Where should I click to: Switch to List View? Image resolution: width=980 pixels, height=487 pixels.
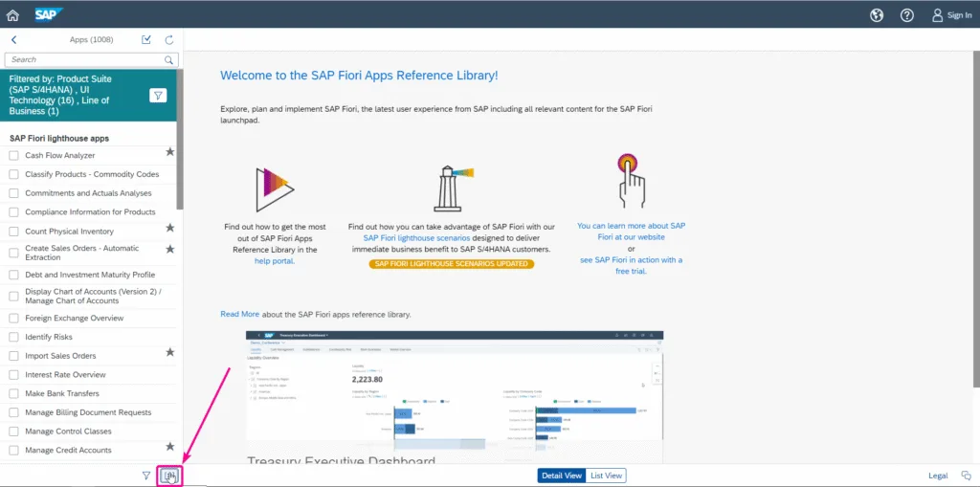pyautogui.click(x=606, y=476)
